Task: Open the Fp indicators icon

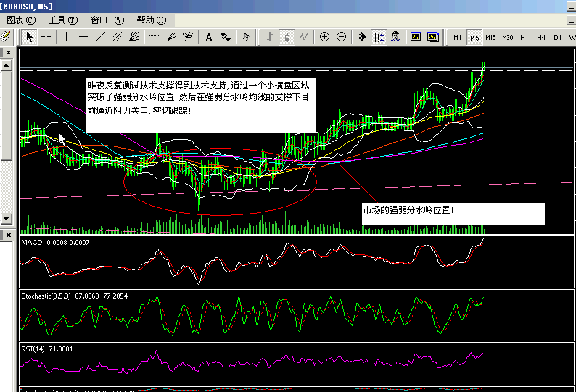Action: (246, 37)
